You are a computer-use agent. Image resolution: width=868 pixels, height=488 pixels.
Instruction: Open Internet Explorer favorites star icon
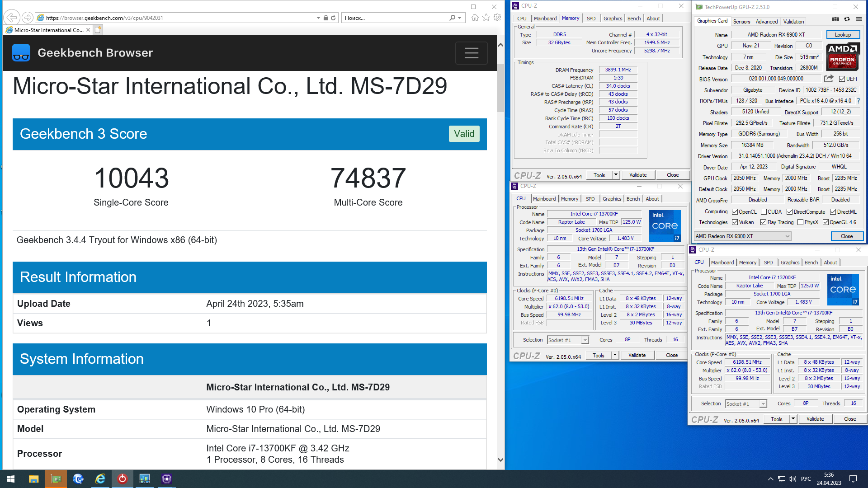(x=486, y=18)
